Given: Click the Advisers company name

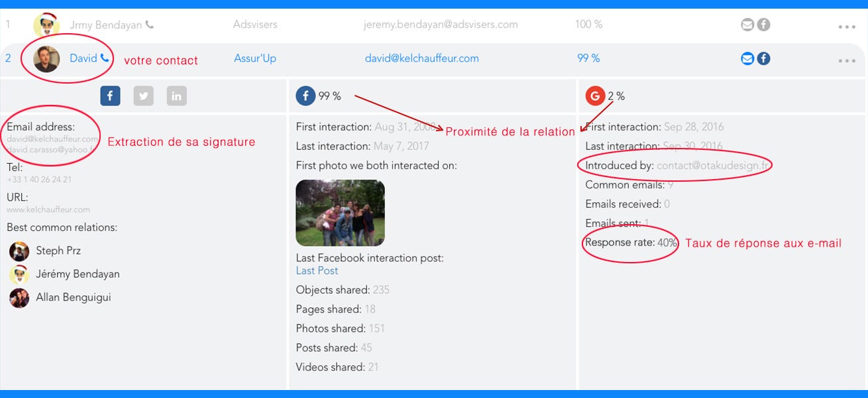Looking at the screenshot, I should [x=255, y=25].
